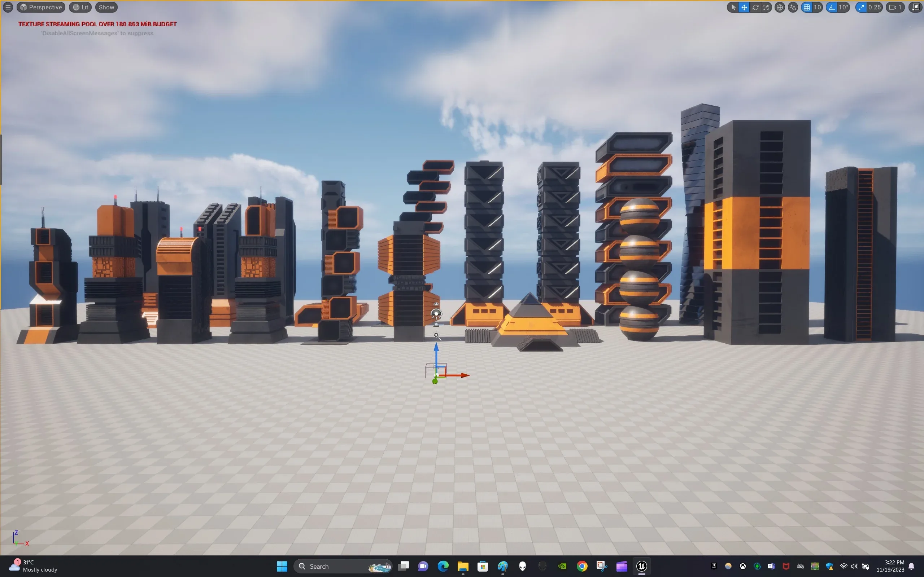Toggle rotation angle snapping

click(832, 7)
